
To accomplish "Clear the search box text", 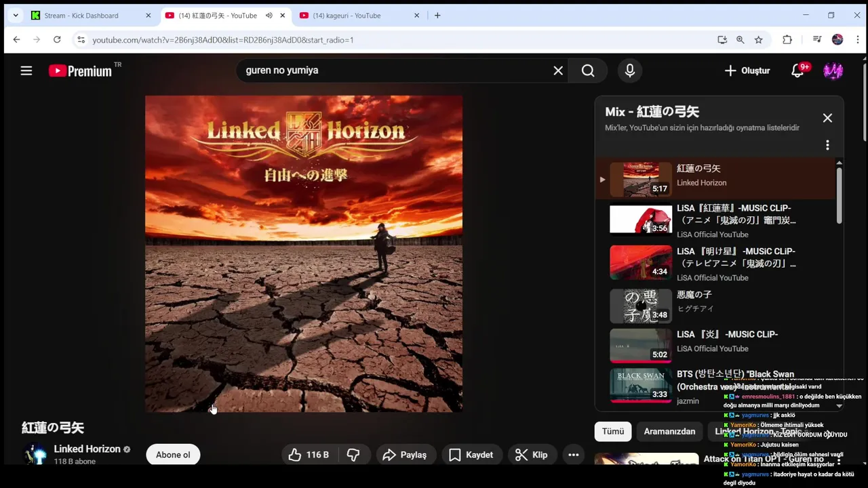I will pyautogui.click(x=558, y=70).
